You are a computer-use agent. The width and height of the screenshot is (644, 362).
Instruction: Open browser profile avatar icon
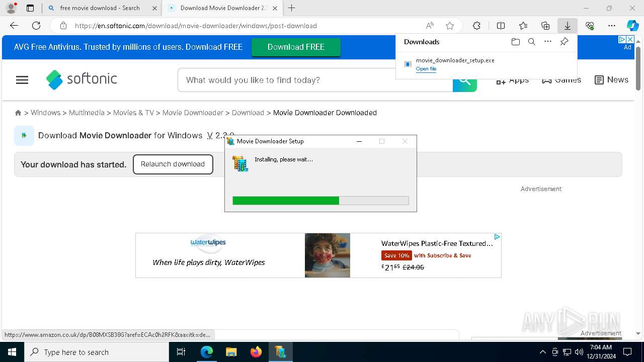[11, 8]
